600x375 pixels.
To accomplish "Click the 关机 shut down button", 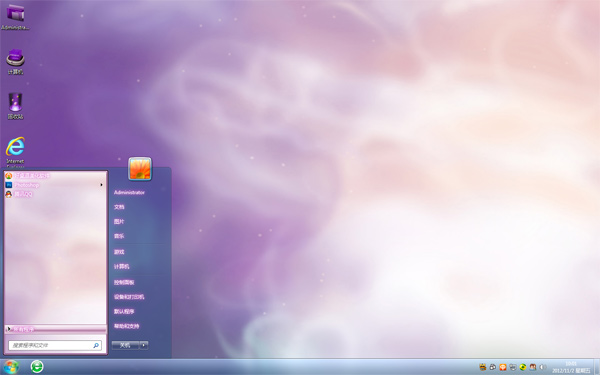I will (x=125, y=345).
